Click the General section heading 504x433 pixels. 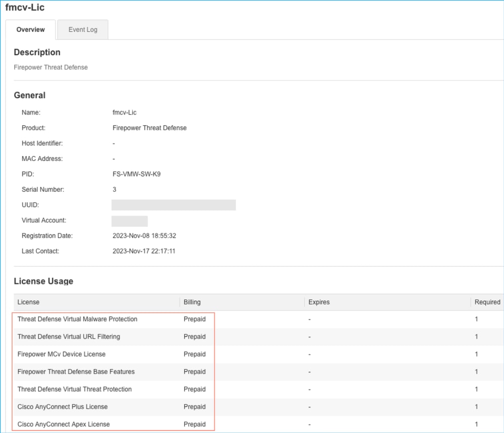click(x=30, y=95)
